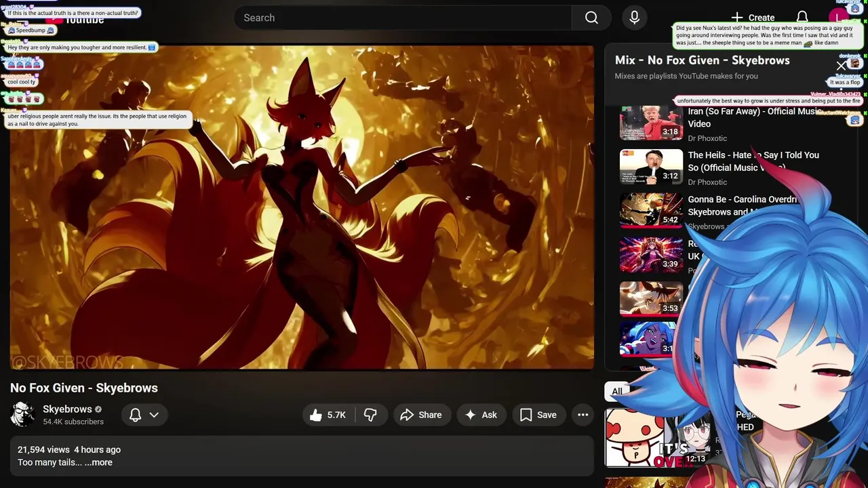Open the Ask AI assistant

tap(481, 415)
